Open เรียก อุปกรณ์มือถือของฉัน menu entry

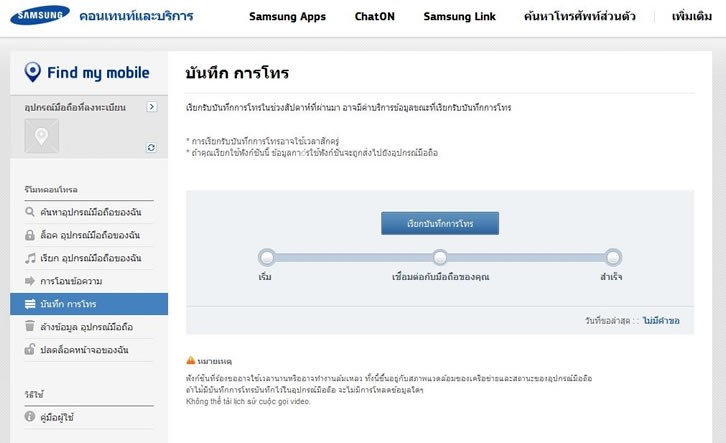(x=89, y=258)
